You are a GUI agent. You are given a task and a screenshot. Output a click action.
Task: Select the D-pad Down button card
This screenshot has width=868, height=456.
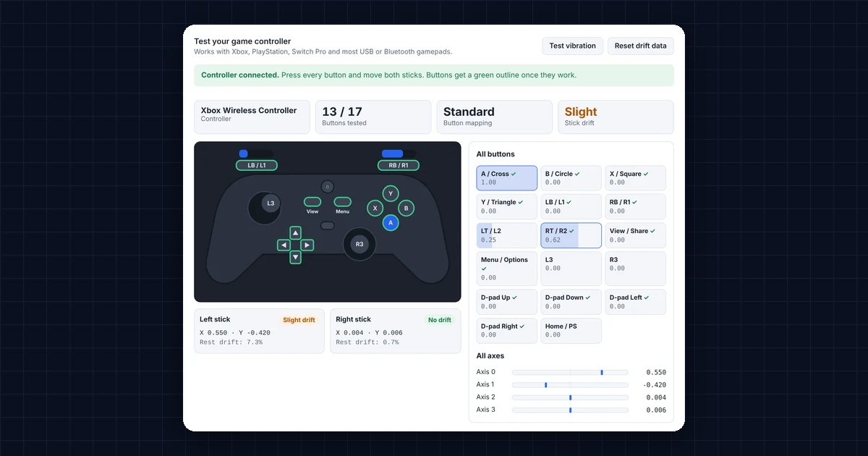(571, 302)
